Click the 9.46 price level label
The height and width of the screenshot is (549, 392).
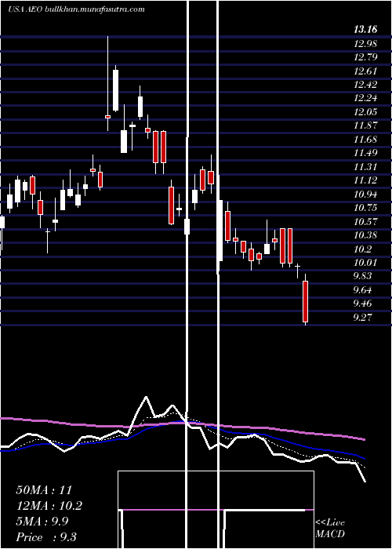pos(362,304)
